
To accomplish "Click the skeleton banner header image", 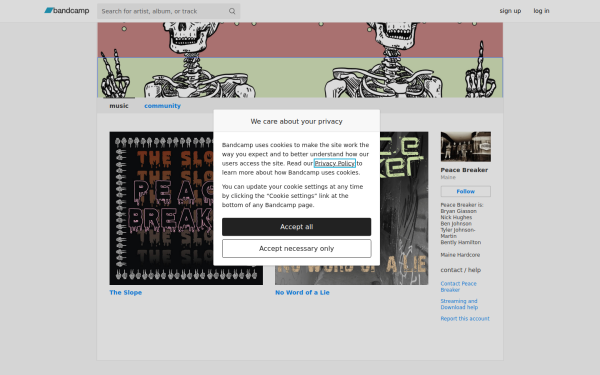I will coord(300,60).
